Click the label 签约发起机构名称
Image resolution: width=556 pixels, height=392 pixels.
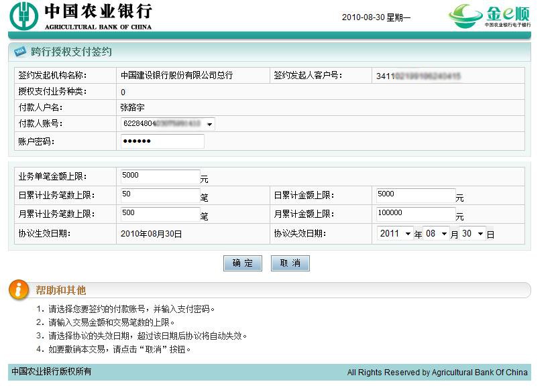(x=52, y=75)
